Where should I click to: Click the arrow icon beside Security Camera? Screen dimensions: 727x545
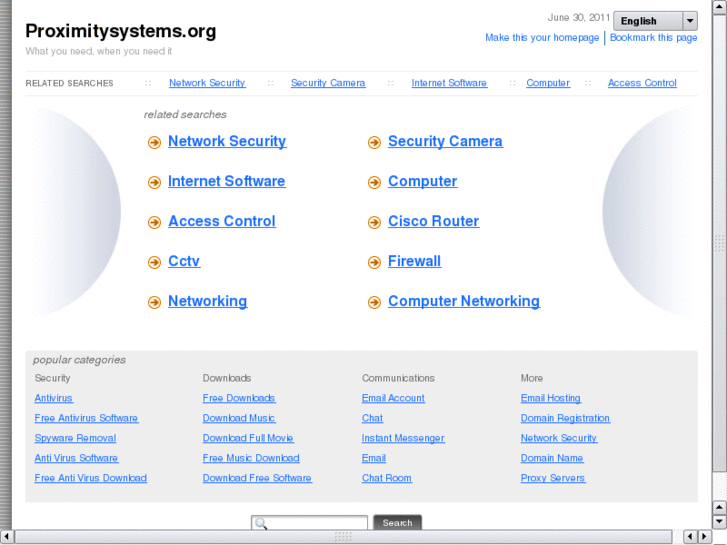[x=374, y=143]
